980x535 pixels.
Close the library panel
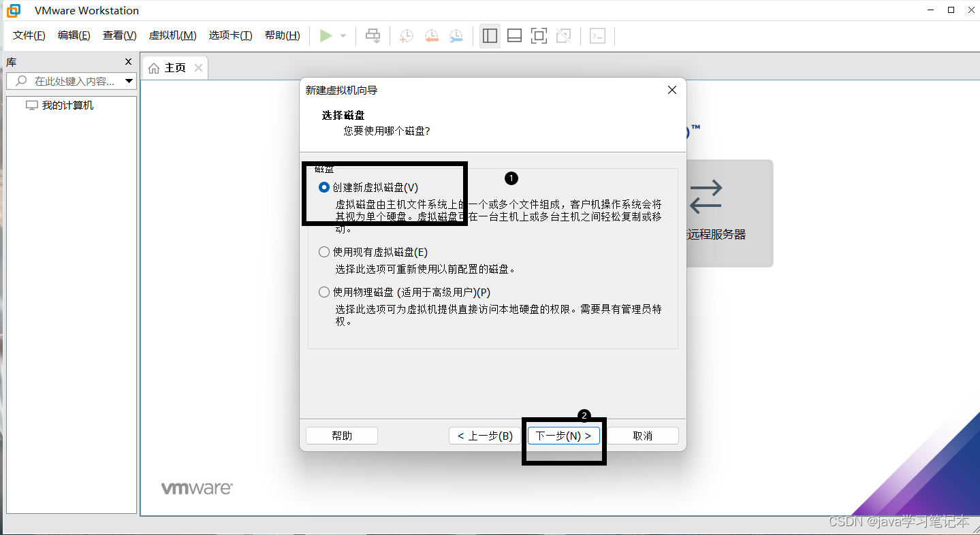[129, 61]
